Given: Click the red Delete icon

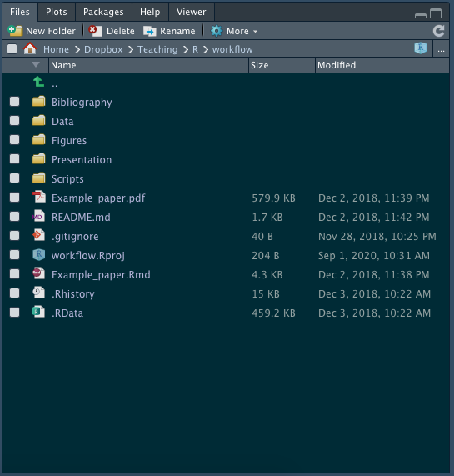Looking at the screenshot, I should point(95,31).
